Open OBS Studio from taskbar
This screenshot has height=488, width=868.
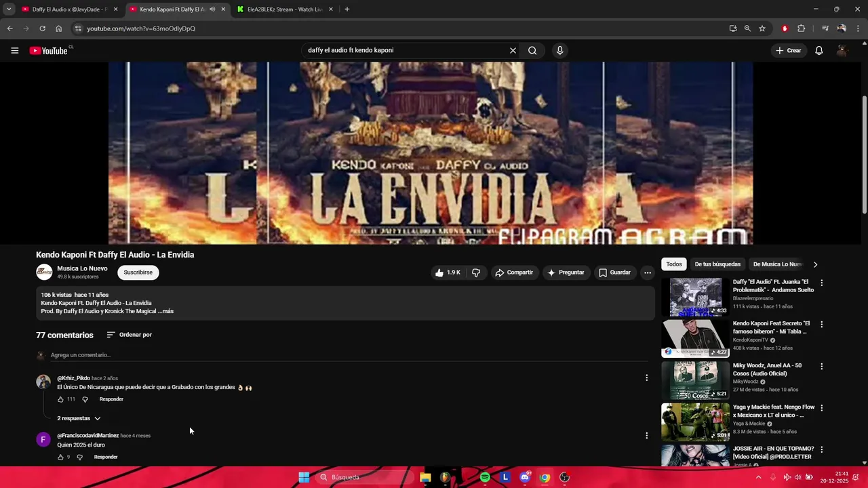click(x=564, y=477)
